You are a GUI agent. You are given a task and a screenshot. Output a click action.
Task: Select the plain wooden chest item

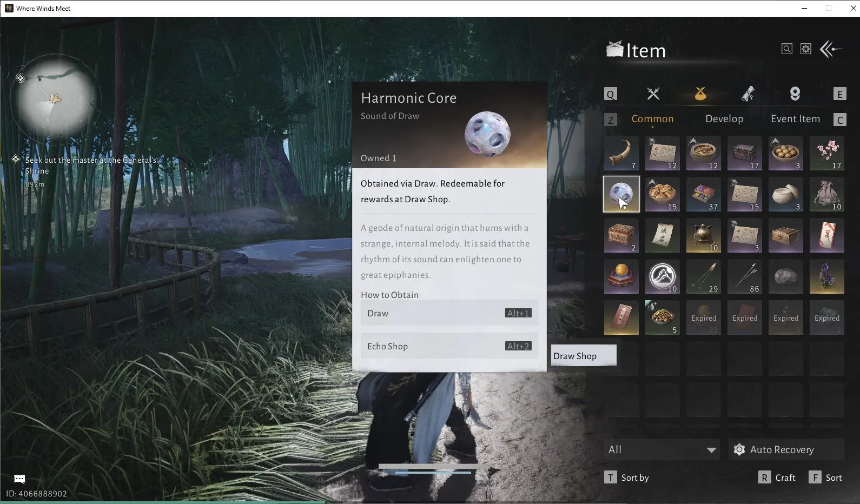785,235
